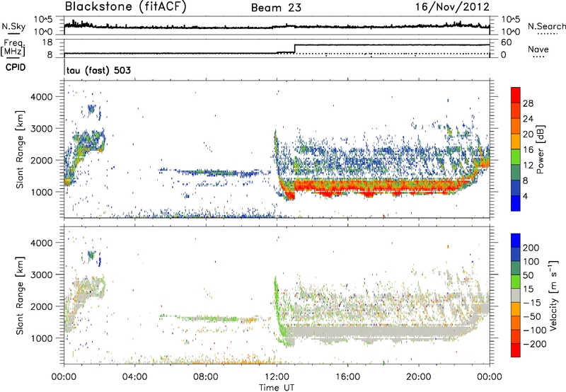The height and width of the screenshot is (392, 566).
Task: Pick gray segment between 15 and -15
Action: point(516,296)
